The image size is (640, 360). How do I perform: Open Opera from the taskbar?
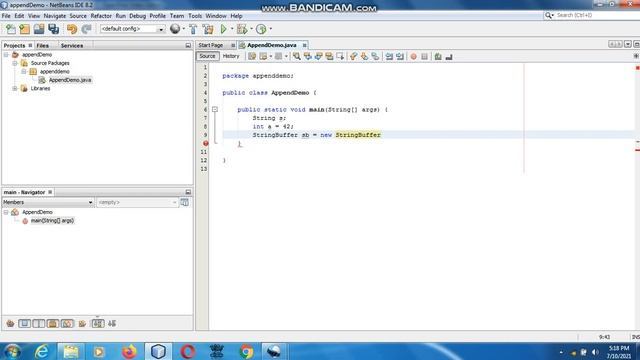coord(187,351)
